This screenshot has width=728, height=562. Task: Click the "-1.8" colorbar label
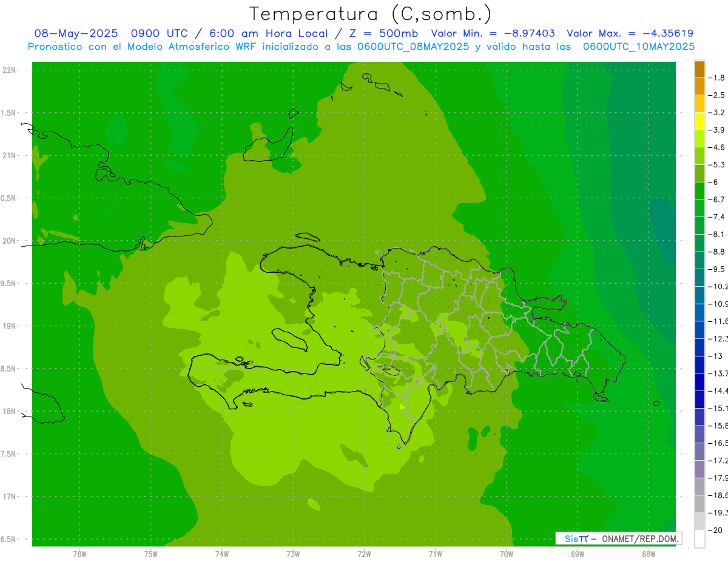pyautogui.click(x=717, y=78)
